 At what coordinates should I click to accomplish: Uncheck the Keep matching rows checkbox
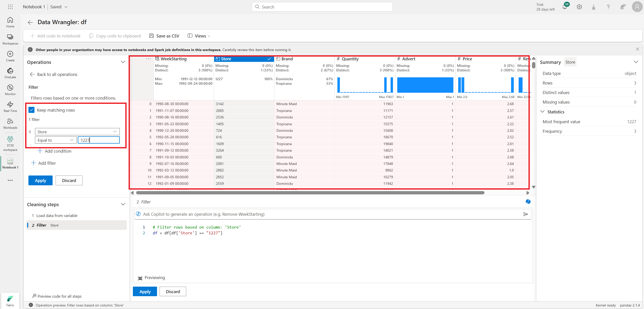(31, 110)
